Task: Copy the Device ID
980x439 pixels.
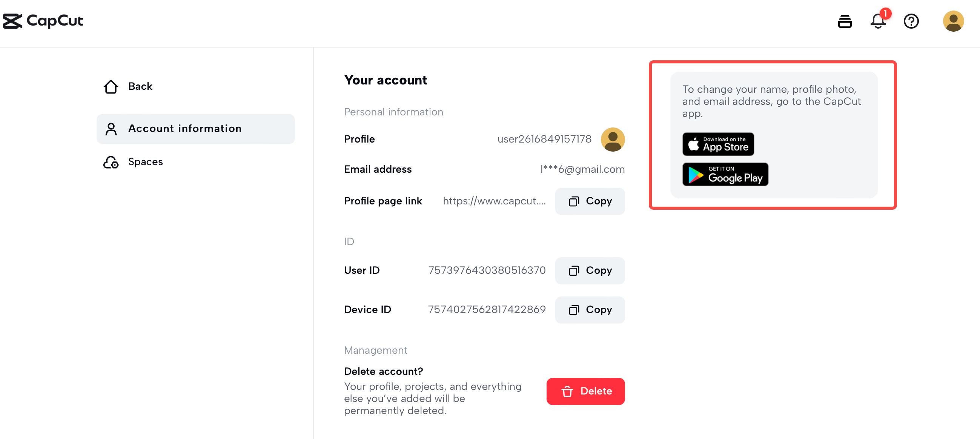Action: [x=590, y=310]
